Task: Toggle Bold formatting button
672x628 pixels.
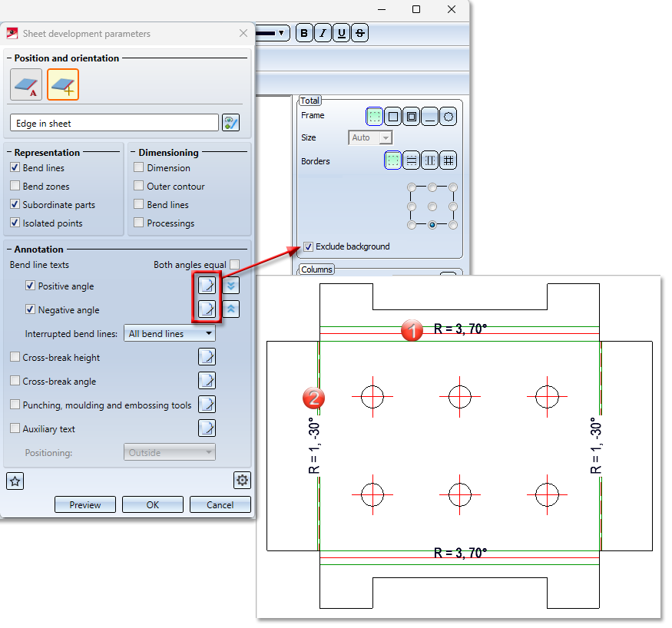Action: [304, 33]
